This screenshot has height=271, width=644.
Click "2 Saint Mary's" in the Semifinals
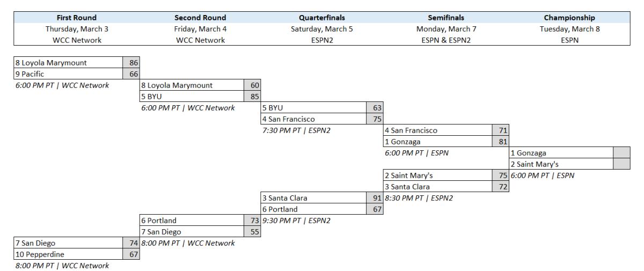pyautogui.click(x=437, y=175)
